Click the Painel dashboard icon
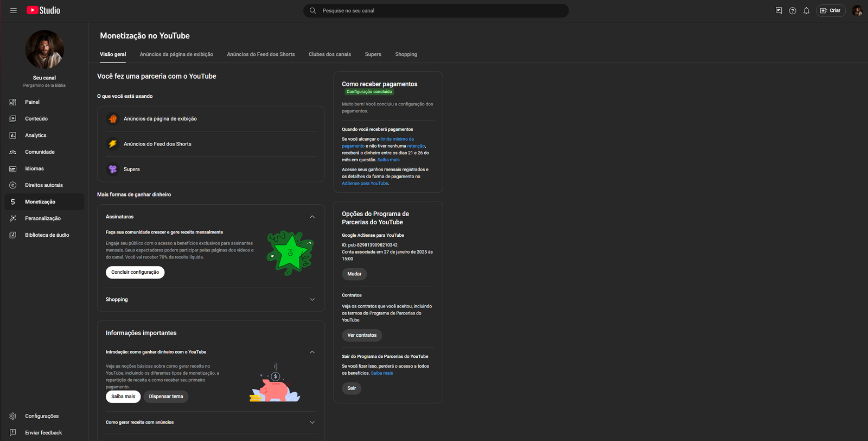Screen dimensions: 868x441 click(13, 102)
